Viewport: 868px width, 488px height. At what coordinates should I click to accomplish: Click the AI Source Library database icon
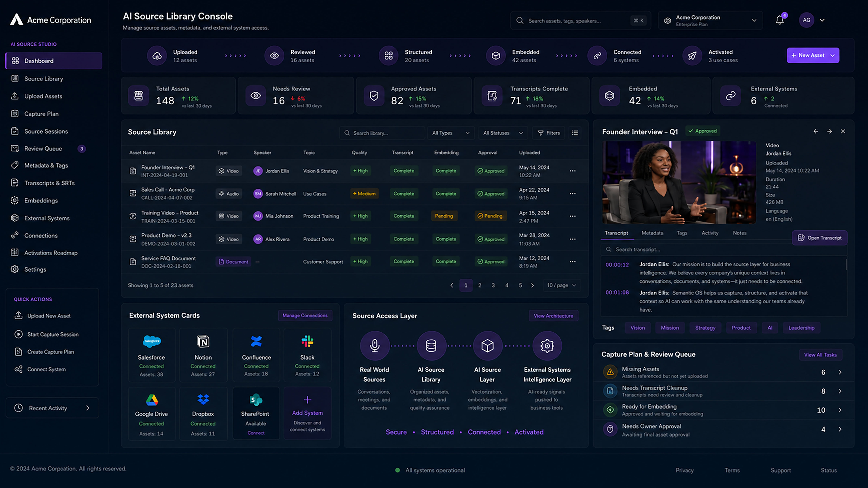click(x=431, y=346)
